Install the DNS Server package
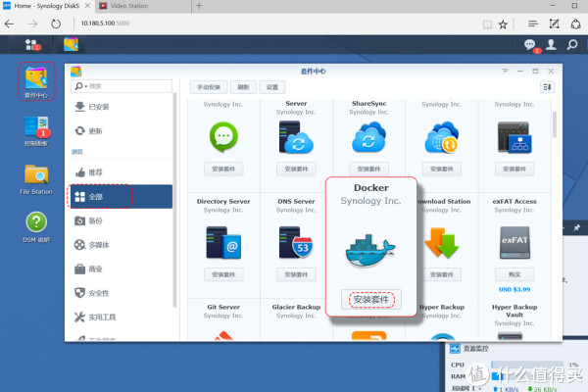 tap(296, 274)
